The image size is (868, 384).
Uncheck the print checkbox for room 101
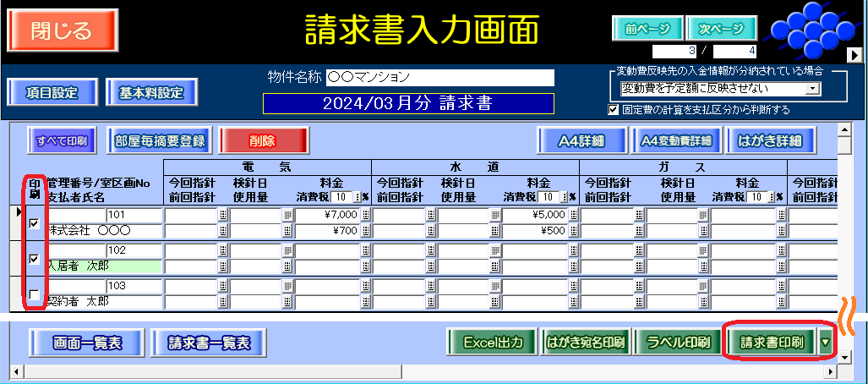34,223
